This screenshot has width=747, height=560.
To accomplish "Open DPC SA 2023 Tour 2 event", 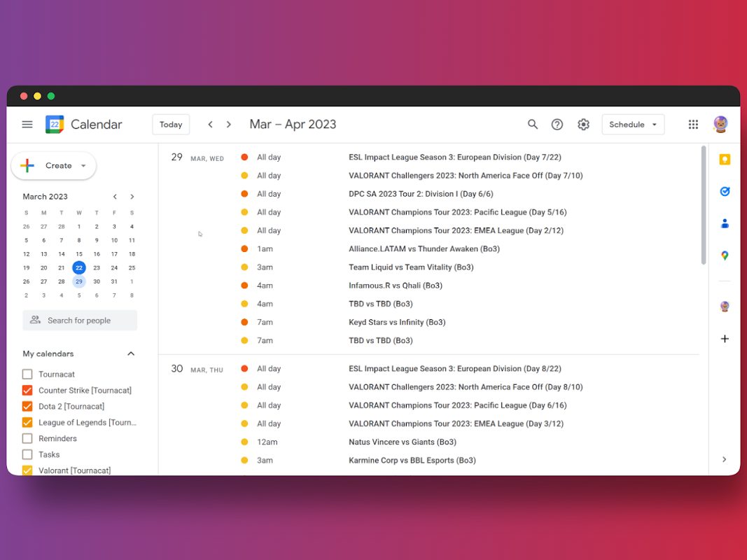I will [x=421, y=194].
